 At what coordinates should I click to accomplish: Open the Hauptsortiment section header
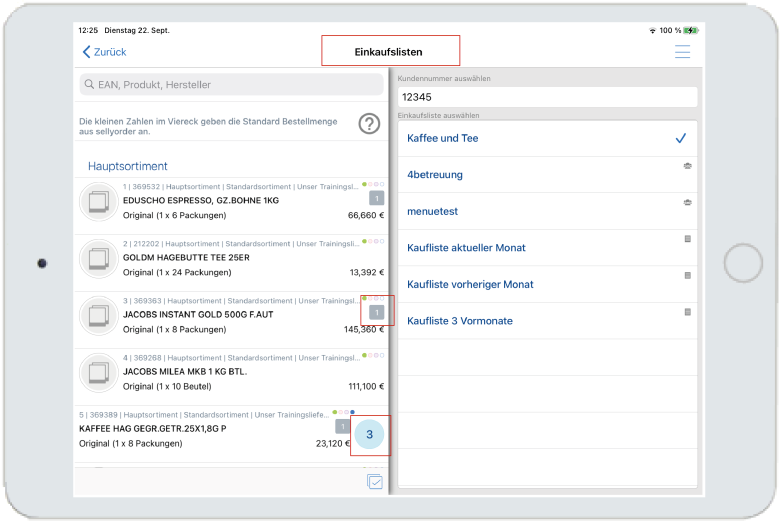click(128, 166)
